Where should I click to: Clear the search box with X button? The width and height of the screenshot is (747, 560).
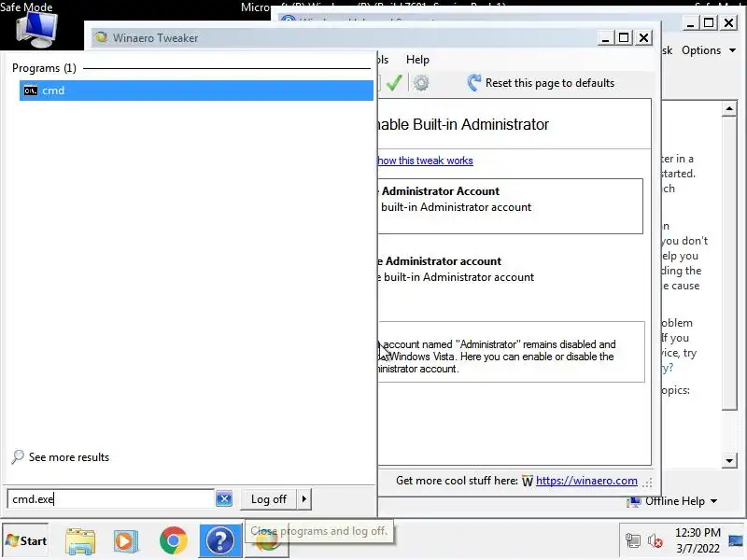pyautogui.click(x=224, y=499)
